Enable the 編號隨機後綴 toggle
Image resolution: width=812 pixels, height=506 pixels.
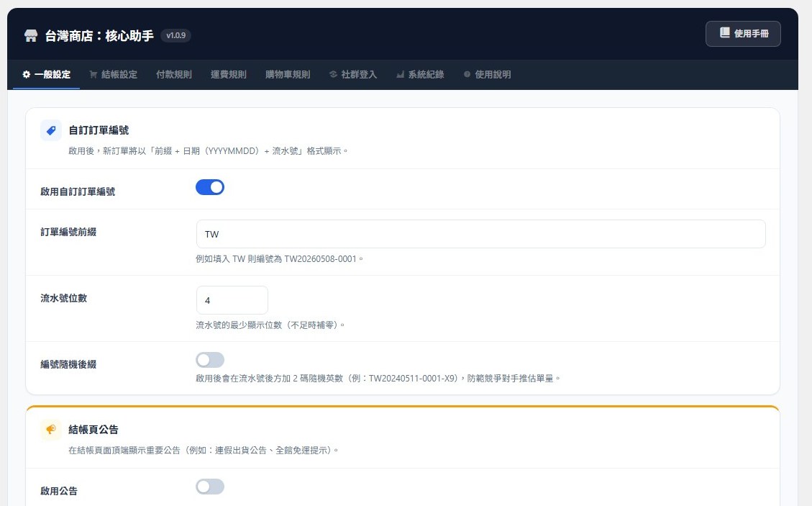[210, 360]
